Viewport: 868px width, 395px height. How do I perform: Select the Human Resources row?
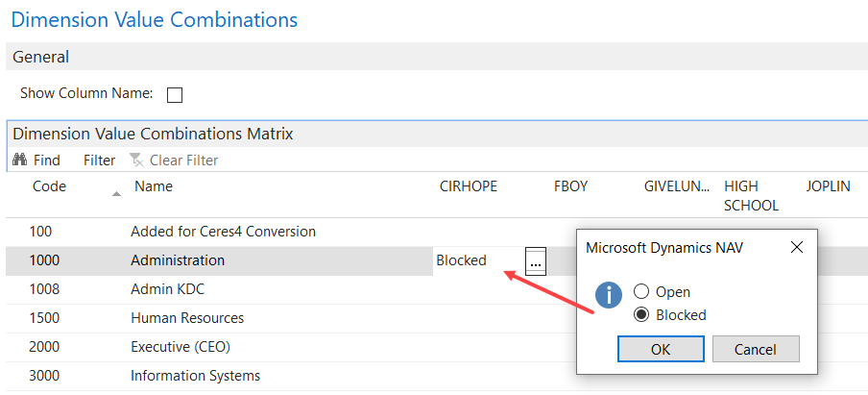click(x=187, y=318)
